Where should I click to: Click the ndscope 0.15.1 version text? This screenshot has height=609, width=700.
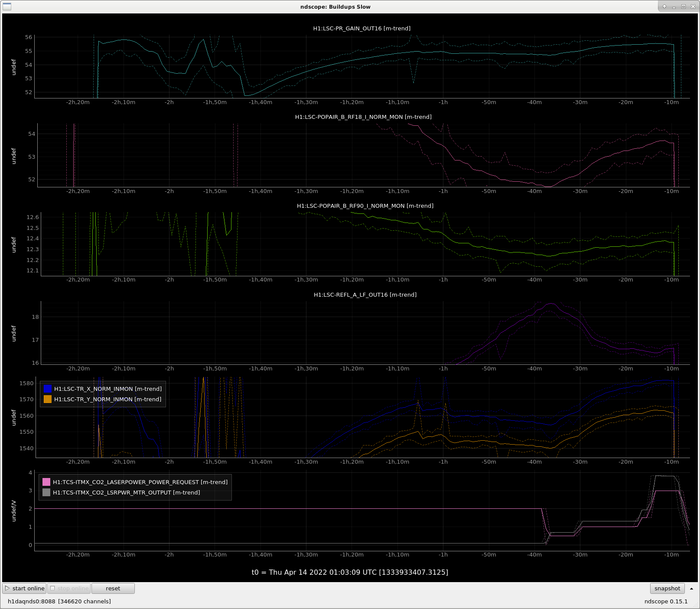click(666, 601)
